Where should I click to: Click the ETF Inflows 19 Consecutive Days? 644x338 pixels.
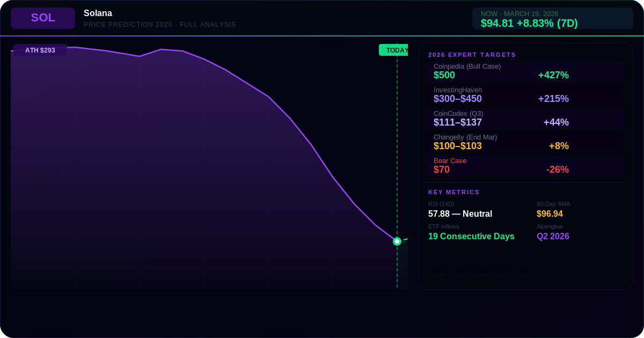click(x=471, y=237)
